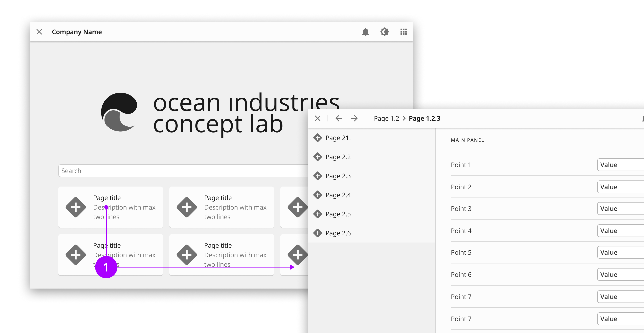Screen dimensions: 644x333
Task: Focus the Search field
Action: coord(183,171)
